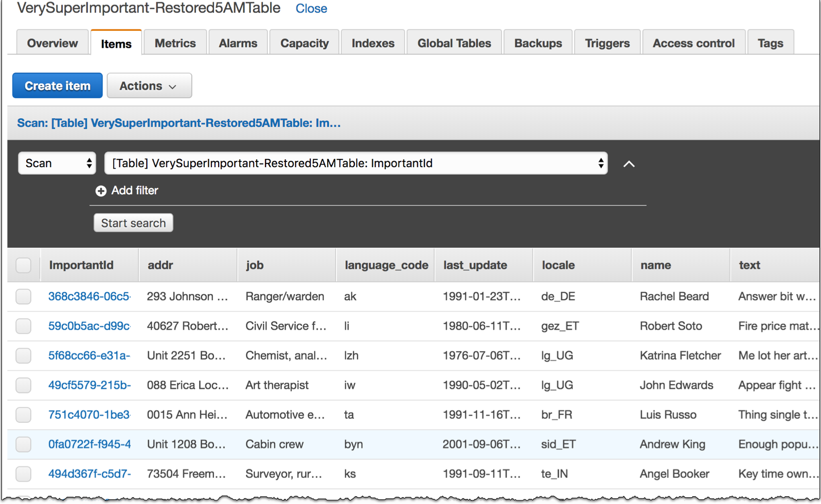Click the date cell 2001-09-06T…
This screenshot has height=504, width=821.
[x=482, y=444]
